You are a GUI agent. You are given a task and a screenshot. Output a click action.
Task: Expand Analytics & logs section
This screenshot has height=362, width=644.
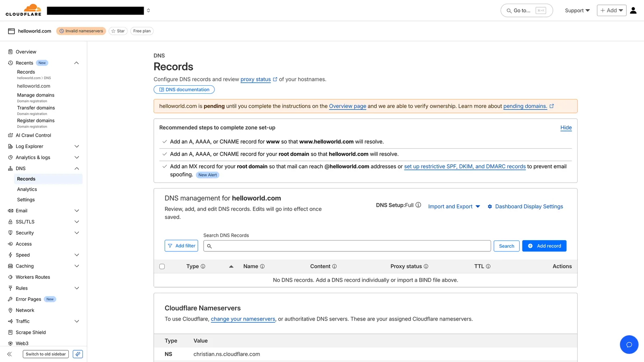[76, 158]
